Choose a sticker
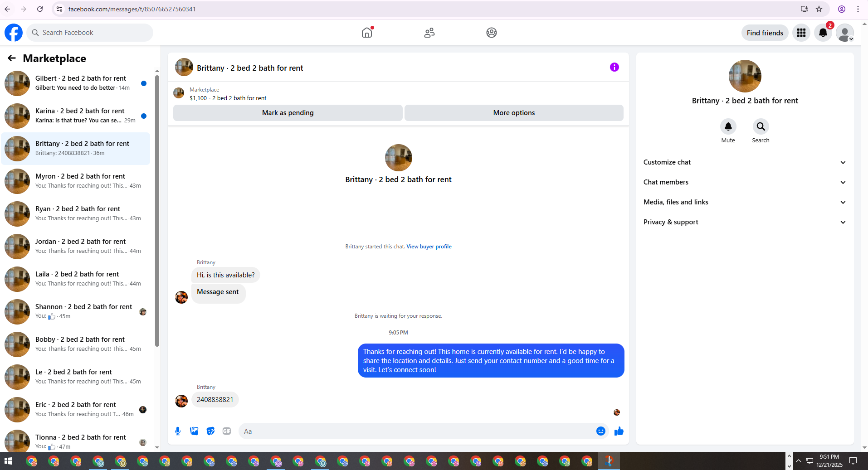 [x=210, y=431]
